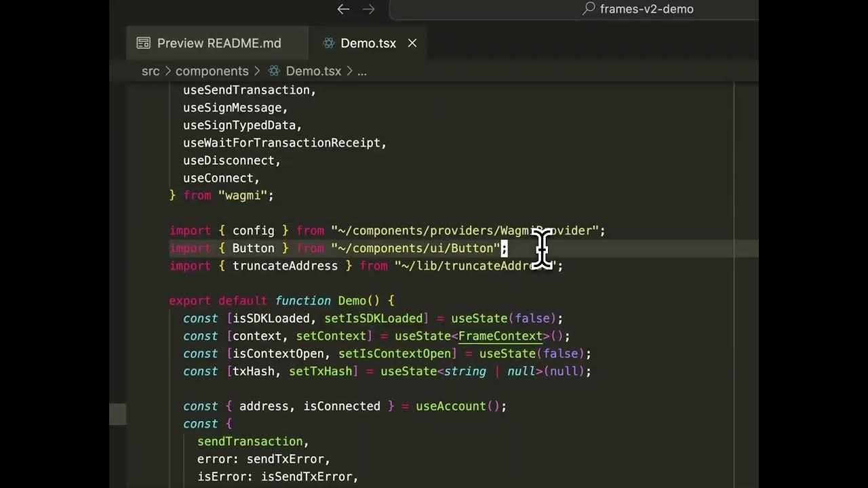Switch to the Preview README.md tab
The height and width of the screenshot is (488, 868).
pos(218,43)
